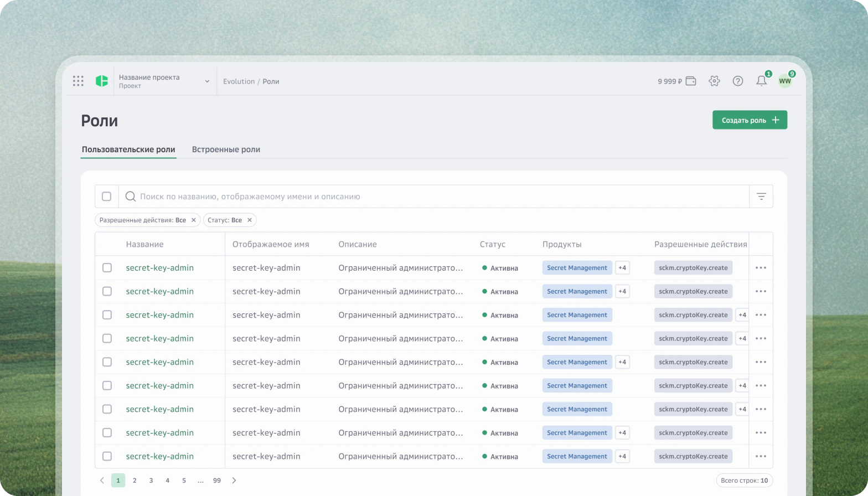Click the magnifier search icon
Viewport: 868px width, 496px height.
[131, 197]
